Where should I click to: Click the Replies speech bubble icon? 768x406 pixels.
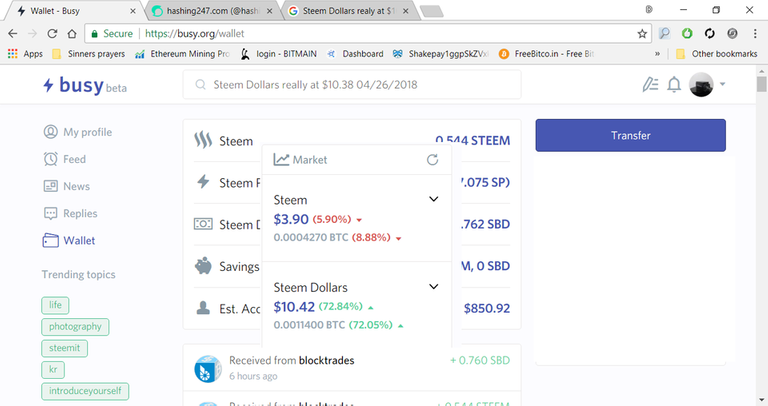(x=50, y=214)
